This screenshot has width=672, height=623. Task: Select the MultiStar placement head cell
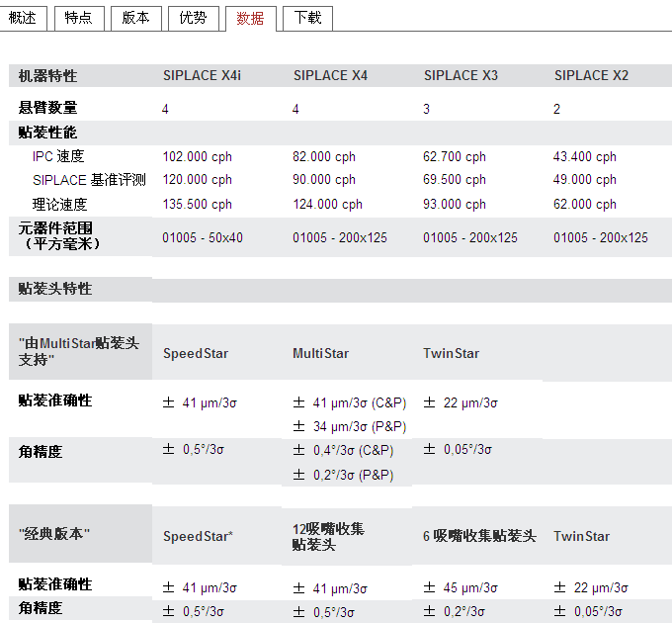tap(320, 353)
